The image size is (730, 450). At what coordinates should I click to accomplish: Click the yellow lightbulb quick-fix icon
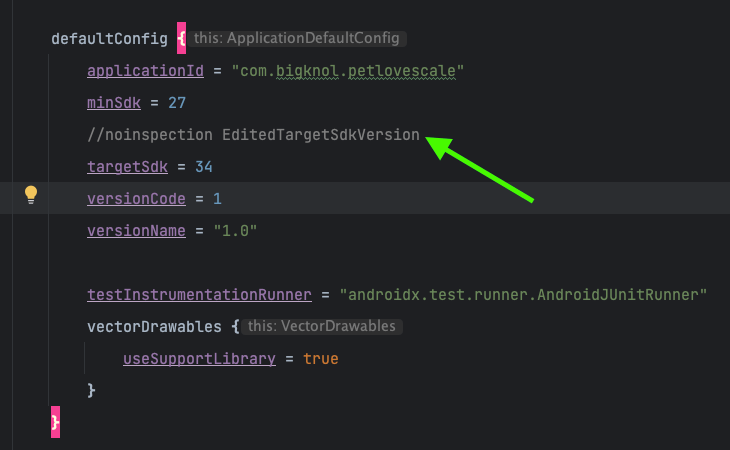click(x=31, y=195)
